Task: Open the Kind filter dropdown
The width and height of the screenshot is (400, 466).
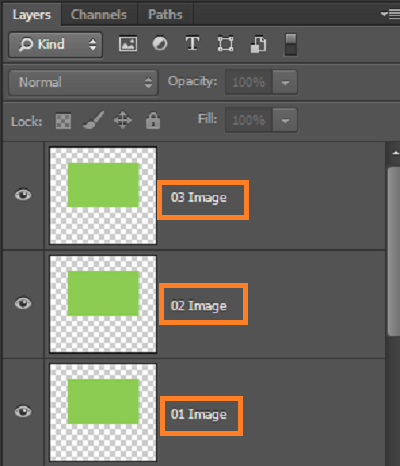Action: click(x=55, y=45)
